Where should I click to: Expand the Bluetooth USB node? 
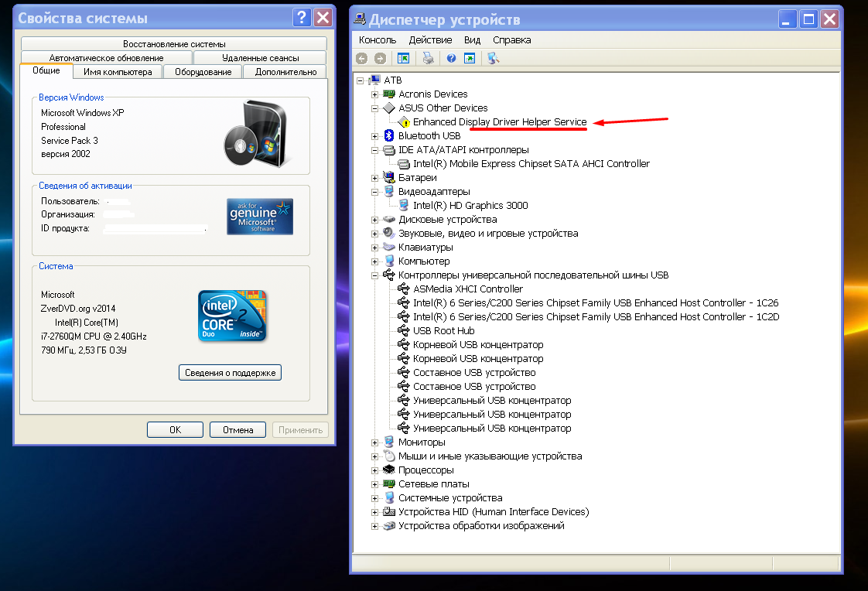pos(374,136)
